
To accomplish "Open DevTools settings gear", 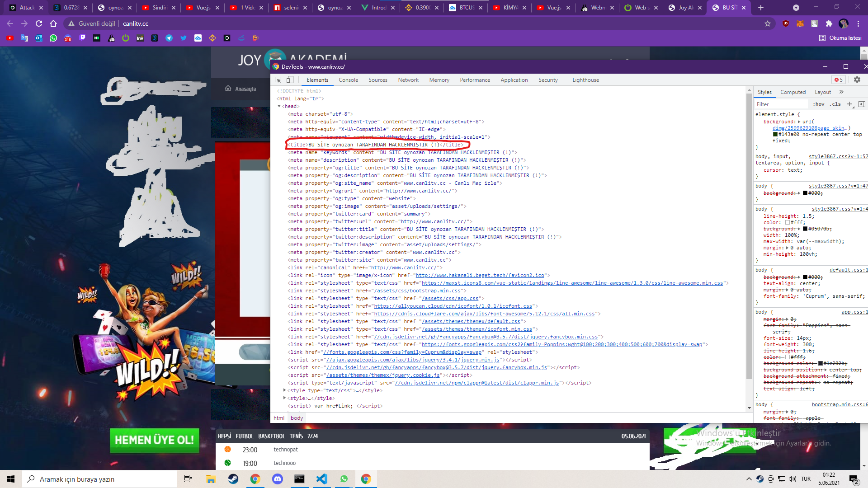I will (857, 80).
